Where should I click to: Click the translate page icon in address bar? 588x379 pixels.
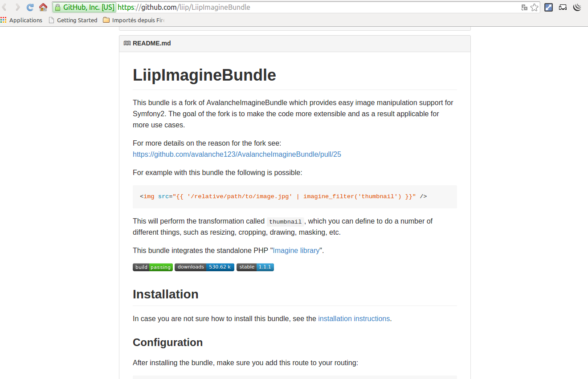click(x=524, y=7)
